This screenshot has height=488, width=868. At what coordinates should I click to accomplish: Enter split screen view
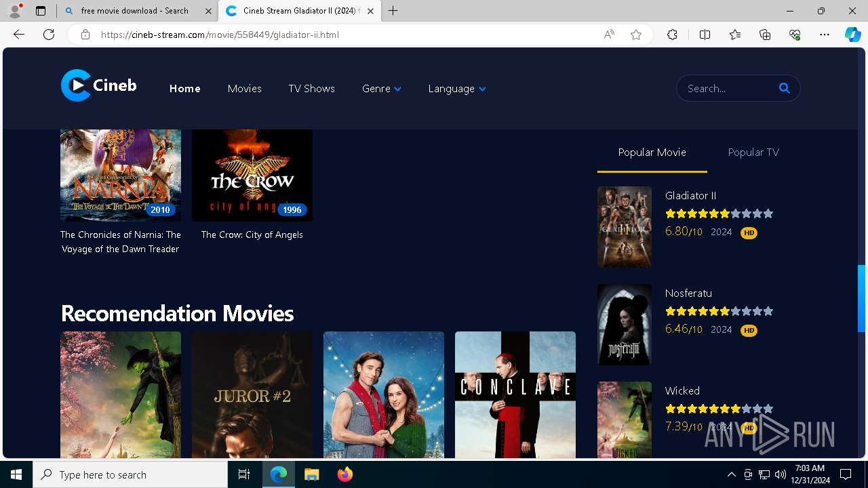pos(705,35)
